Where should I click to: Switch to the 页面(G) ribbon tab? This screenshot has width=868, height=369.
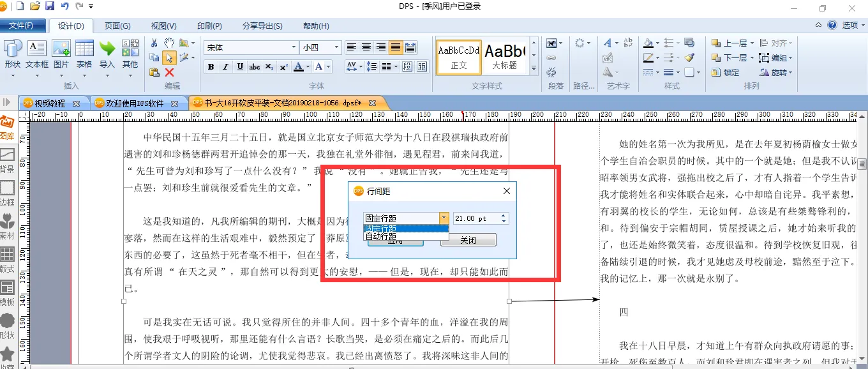pos(117,26)
